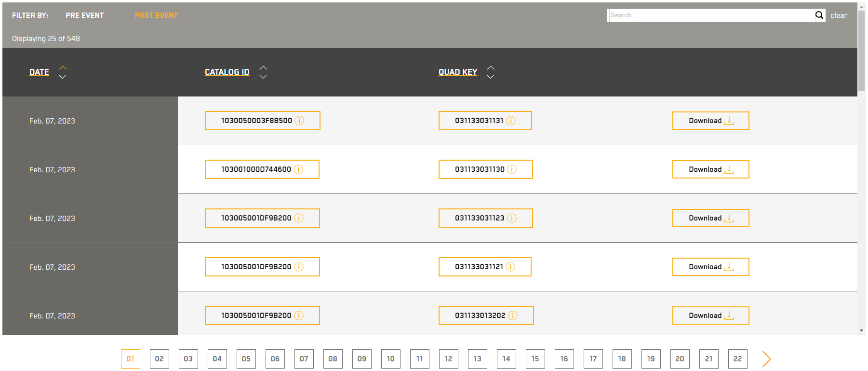Screen dimensions: 868x371
Task: Sort ascending by Quad Key up arrow
Action: pyautogui.click(x=491, y=68)
